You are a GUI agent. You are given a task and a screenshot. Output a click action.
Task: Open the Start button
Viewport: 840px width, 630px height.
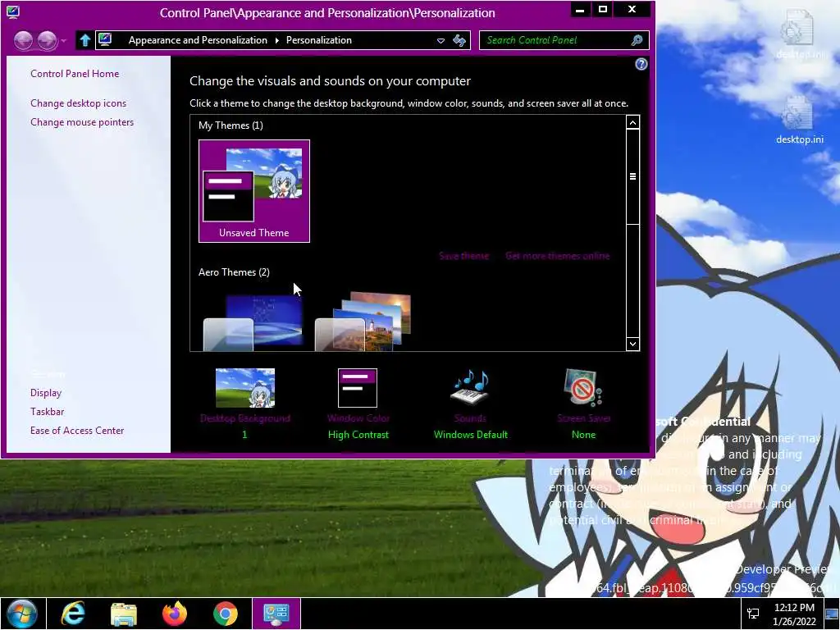22,614
